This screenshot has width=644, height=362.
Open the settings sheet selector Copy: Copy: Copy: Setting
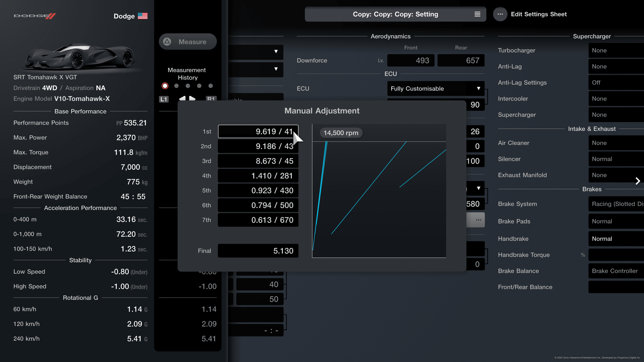(x=395, y=14)
